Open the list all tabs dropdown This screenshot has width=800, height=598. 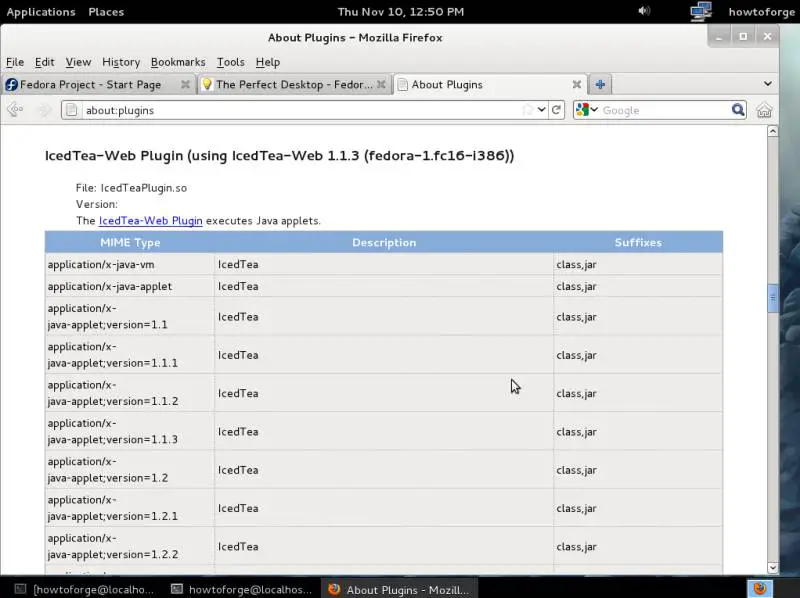click(767, 84)
